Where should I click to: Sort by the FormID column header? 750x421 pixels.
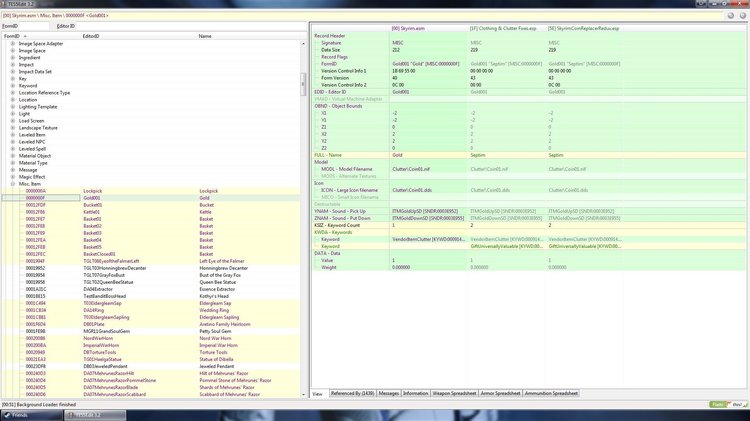click(x=40, y=36)
